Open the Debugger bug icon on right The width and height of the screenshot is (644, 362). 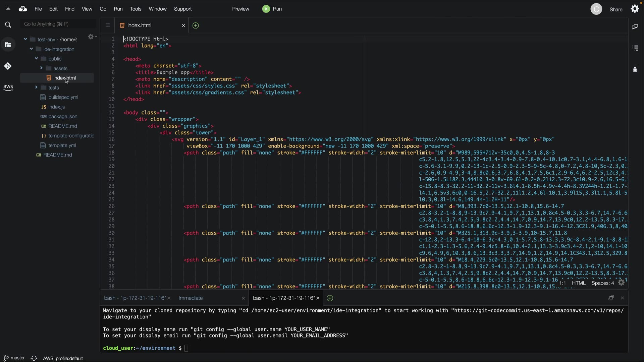pyautogui.click(x=635, y=70)
